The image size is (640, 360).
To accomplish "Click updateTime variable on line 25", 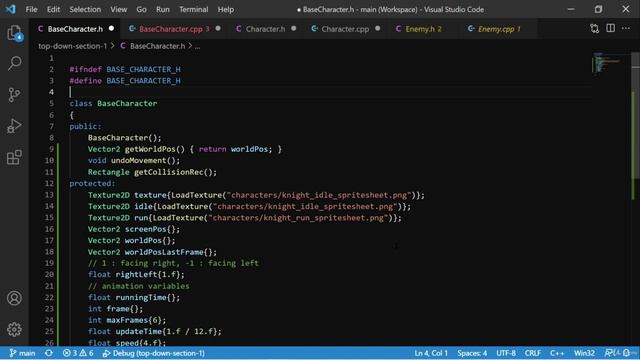I will pos(138,331).
